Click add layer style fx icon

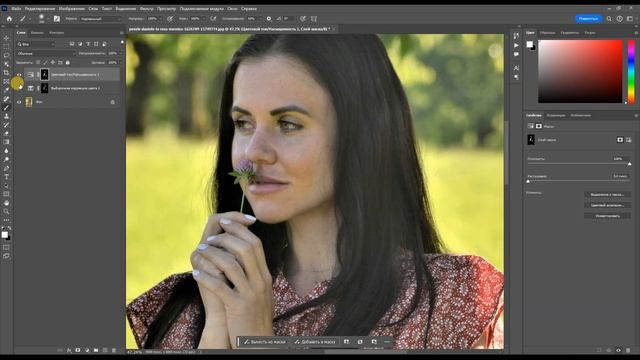pos(69,350)
